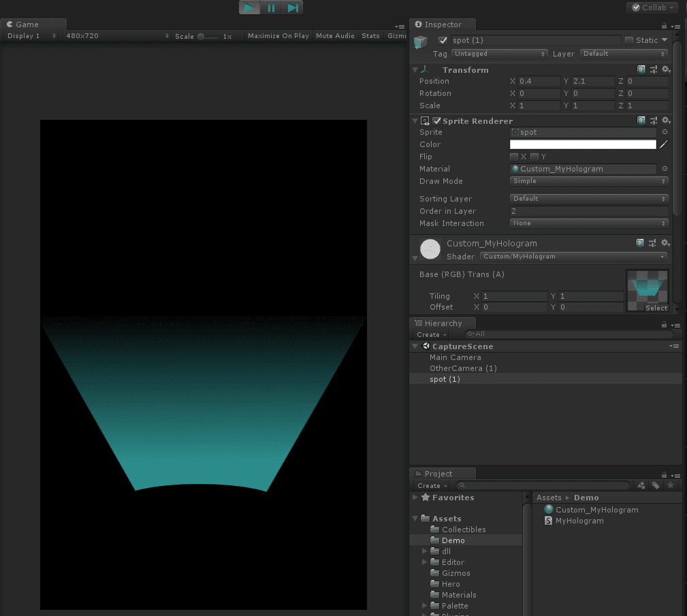
Task: Open Transform component settings gear
Action: click(666, 70)
